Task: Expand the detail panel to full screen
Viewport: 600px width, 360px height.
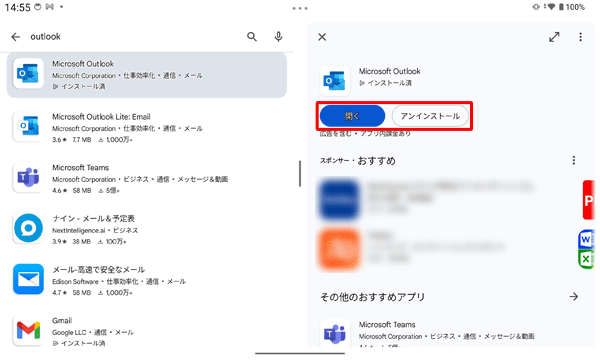Action: point(554,37)
